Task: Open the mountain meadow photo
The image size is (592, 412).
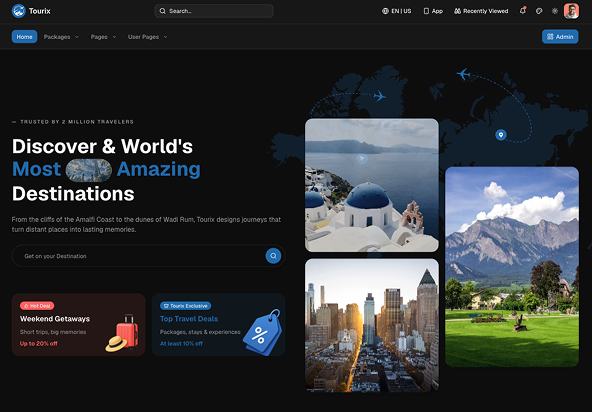Action: (x=512, y=267)
